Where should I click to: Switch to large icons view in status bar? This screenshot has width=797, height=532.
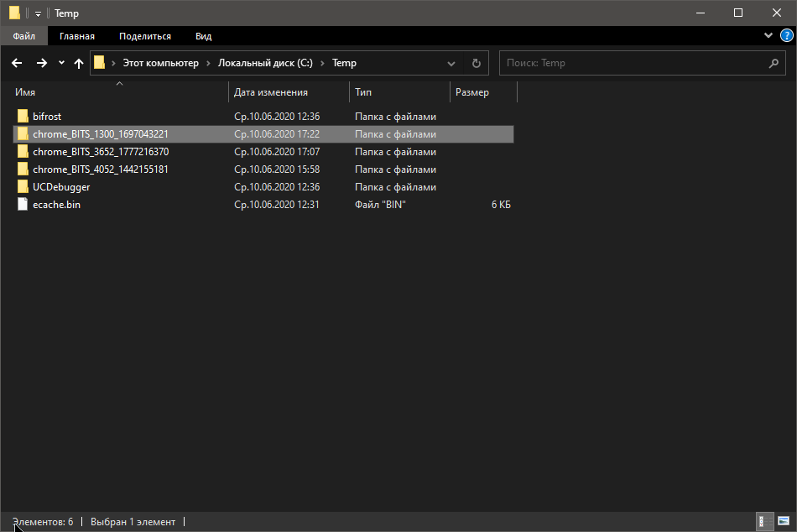[784, 521]
